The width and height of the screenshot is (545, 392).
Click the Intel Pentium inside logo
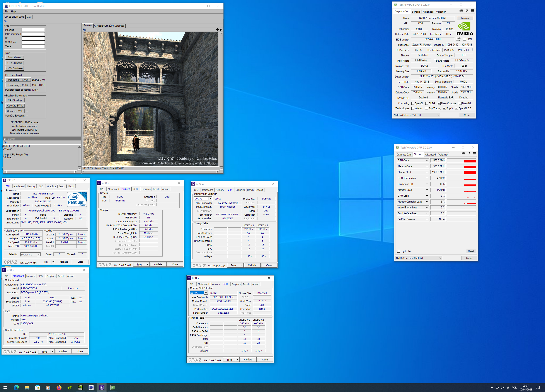pos(77,199)
